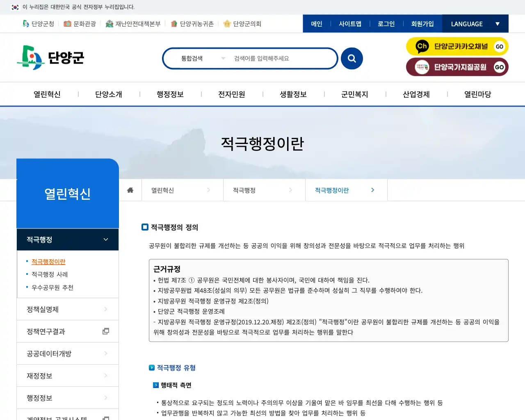The image size is (525, 420).
Task: Click the 재난안전대책본부 icon link
Action: click(109, 23)
